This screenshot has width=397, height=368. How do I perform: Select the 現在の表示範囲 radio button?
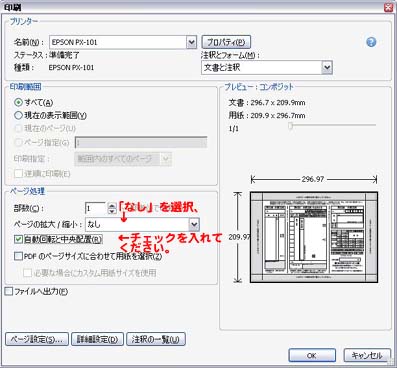18,115
